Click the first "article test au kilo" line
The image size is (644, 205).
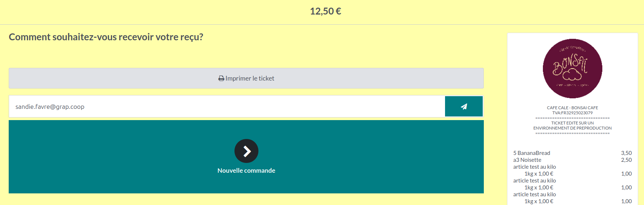[535, 167]
